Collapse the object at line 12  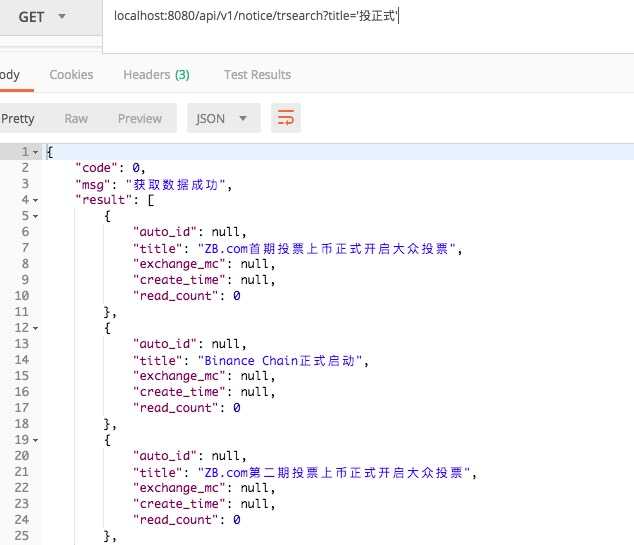coord(36,328)
